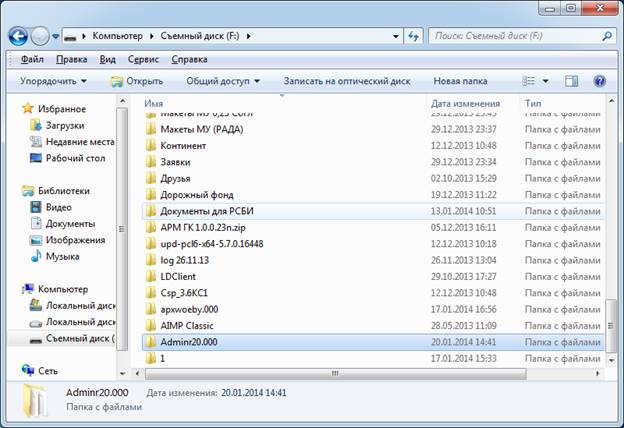The height and width of the screenshot is (428, 624).
Task: Click the Back navigation arrow button
Action: [18, 37]
